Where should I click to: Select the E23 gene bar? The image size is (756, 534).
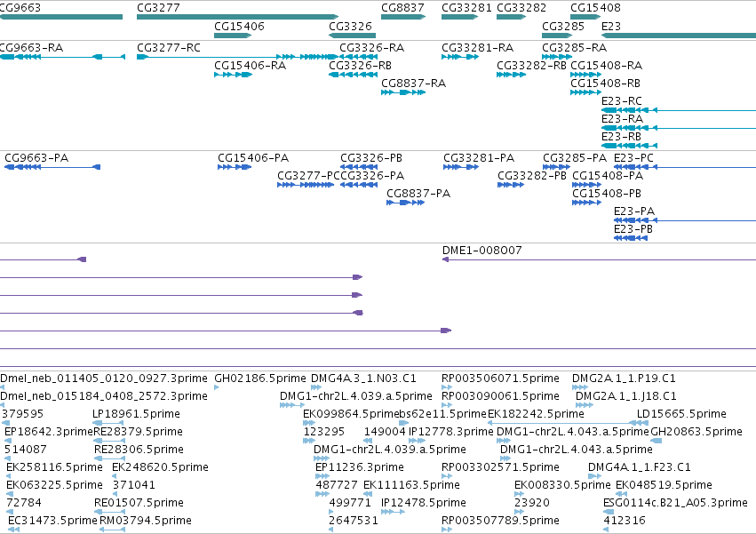coord(679,36)
